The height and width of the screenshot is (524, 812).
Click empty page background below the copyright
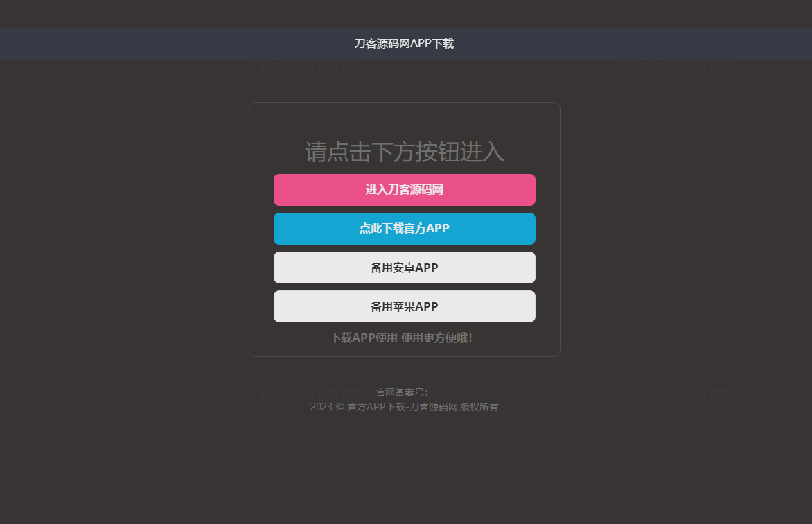404,471
